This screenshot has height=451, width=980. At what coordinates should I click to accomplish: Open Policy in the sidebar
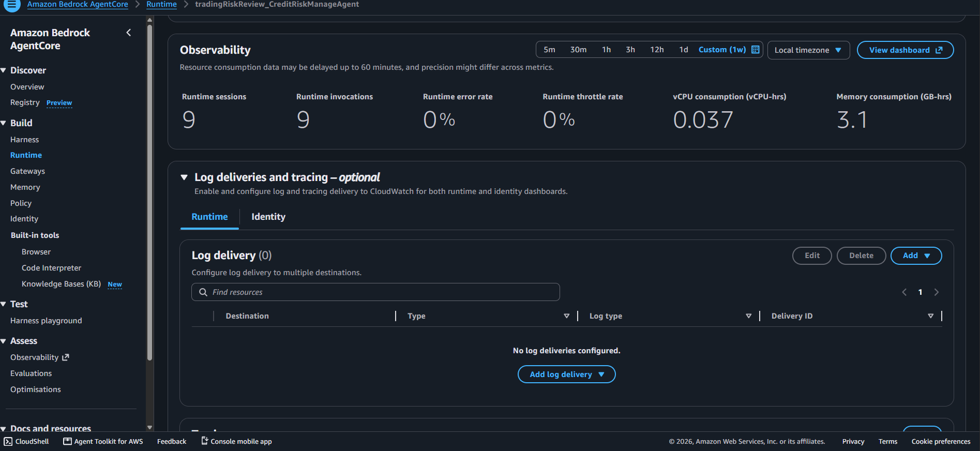[21, 203]
